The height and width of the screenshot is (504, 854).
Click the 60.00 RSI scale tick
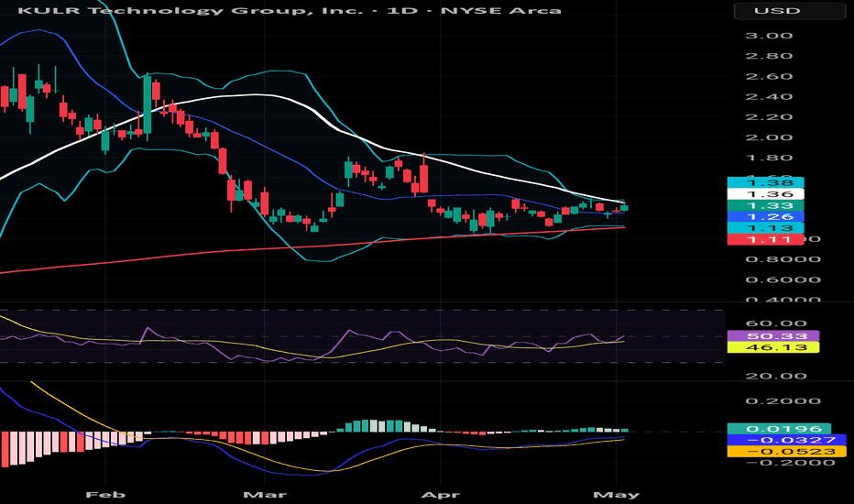(x=776, y=323)
